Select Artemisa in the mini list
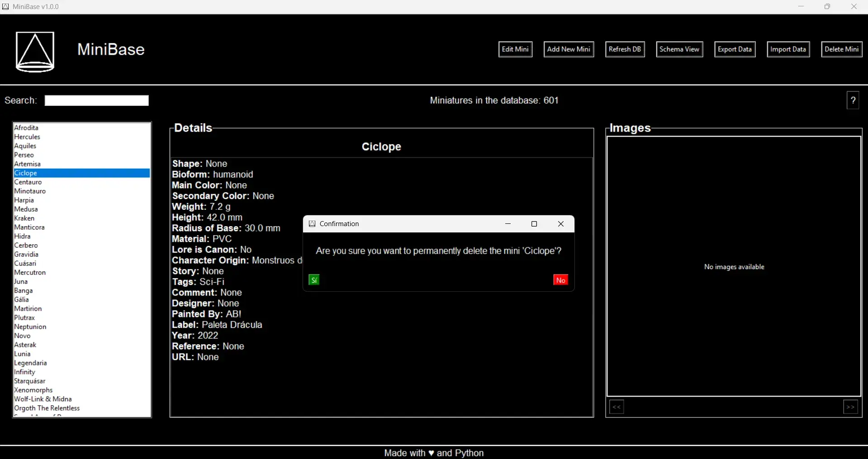The image size is (868, 459). 82,164
